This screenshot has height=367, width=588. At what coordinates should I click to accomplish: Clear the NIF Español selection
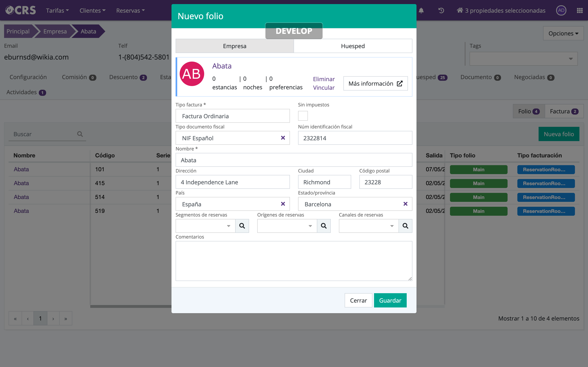pos(283,138)
